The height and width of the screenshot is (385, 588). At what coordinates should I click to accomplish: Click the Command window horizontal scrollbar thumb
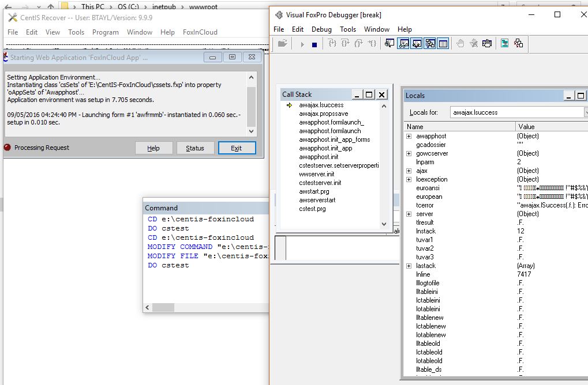(163, 307)
